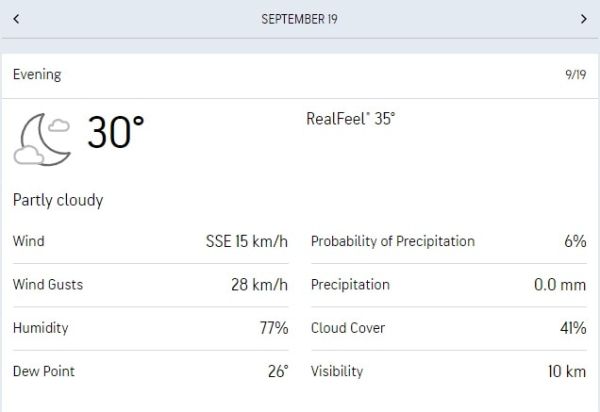
Task: Click the 41% cloud cover value
Action: [x=571, y=328]
